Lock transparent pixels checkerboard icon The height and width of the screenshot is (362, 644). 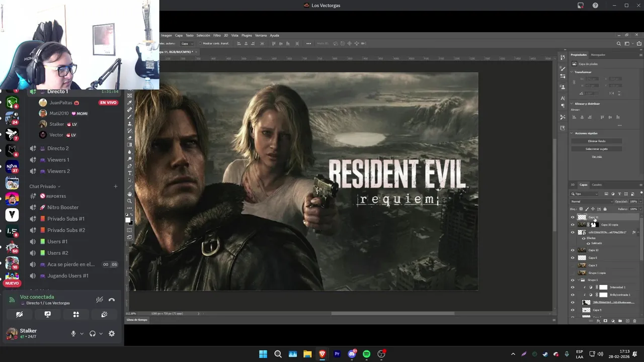[x=581, y=209]
